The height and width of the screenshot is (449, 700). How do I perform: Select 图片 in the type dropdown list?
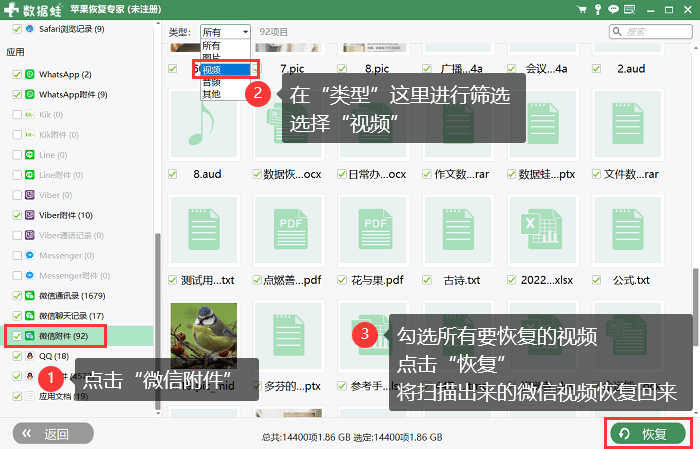(x=225, y=58)
